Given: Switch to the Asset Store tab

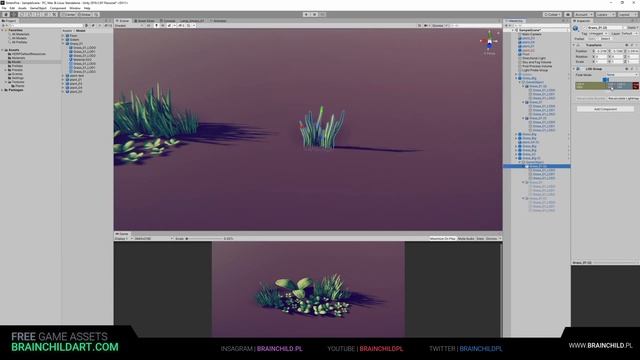Looking at the screenshot, I should pos(144,20).
